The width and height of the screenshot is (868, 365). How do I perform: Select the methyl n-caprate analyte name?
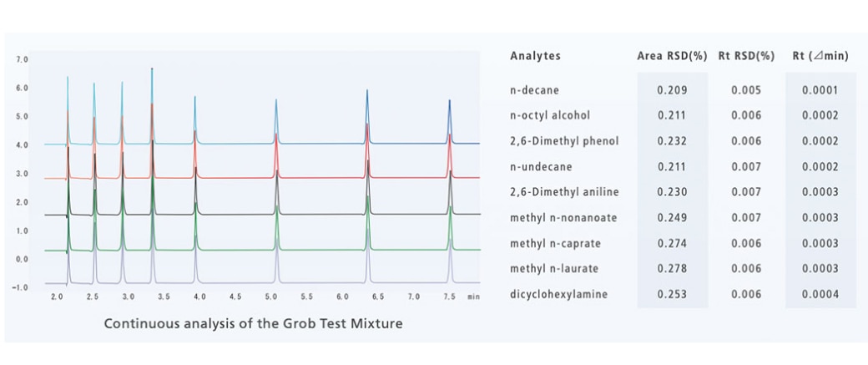coord(555,243)
